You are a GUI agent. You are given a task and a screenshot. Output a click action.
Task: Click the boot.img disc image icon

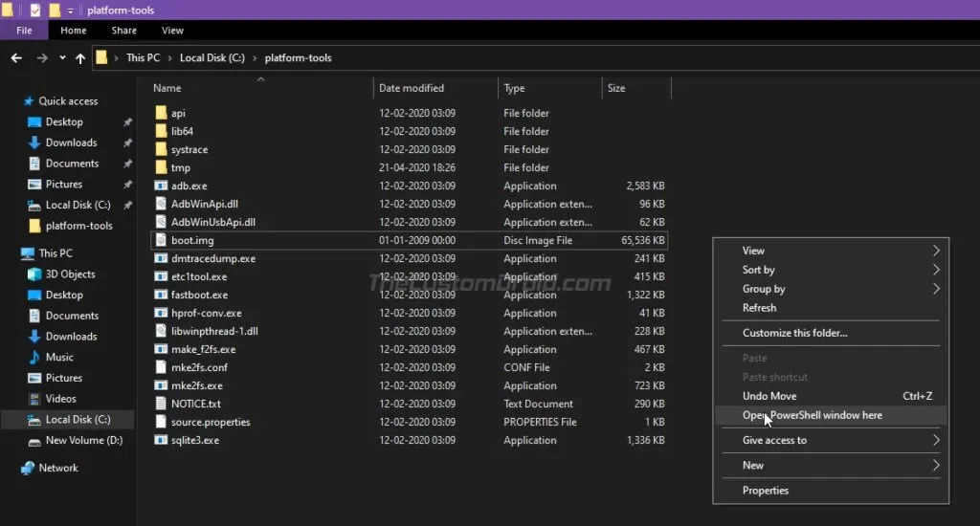[x=161, y=240]
